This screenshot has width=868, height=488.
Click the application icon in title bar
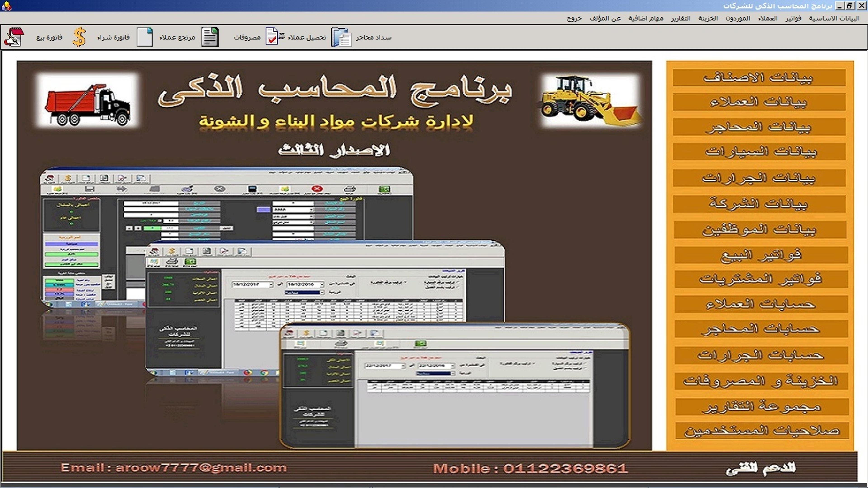6,6
